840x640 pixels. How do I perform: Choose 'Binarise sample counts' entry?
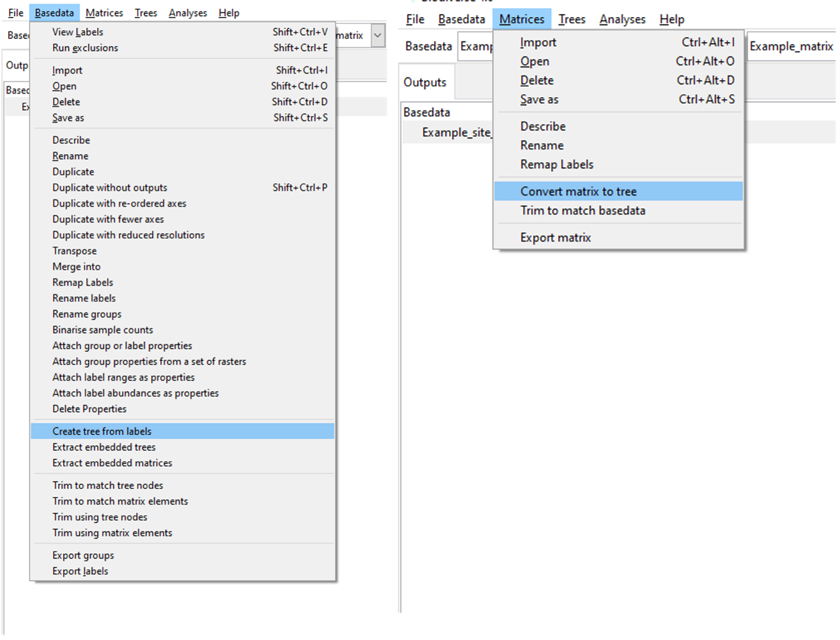(103, 330)
